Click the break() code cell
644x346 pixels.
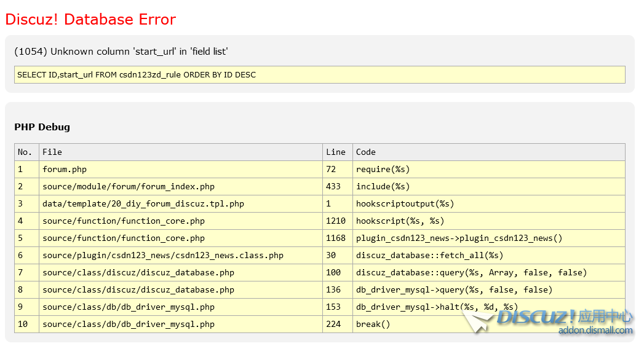(373, 324)
